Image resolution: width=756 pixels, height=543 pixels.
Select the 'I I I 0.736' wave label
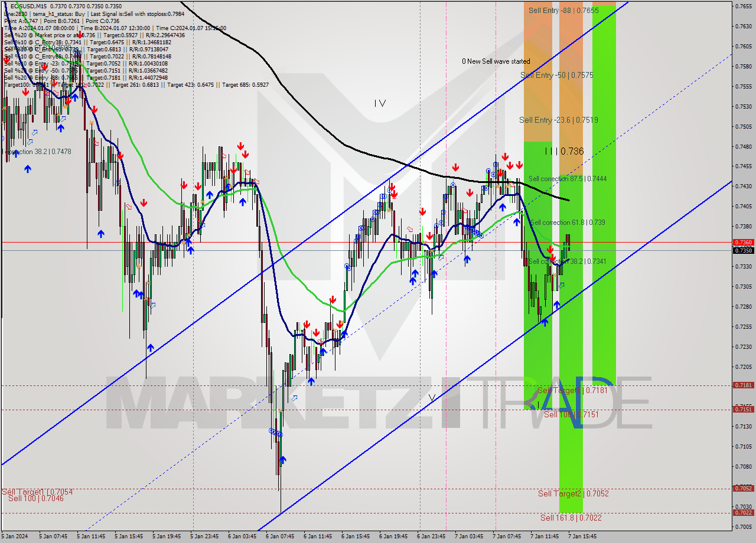564,151
